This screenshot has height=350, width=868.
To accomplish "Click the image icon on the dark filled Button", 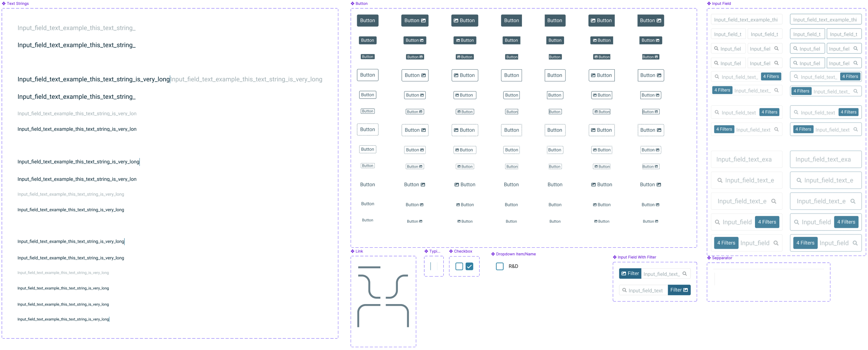I will coord(423,21).
